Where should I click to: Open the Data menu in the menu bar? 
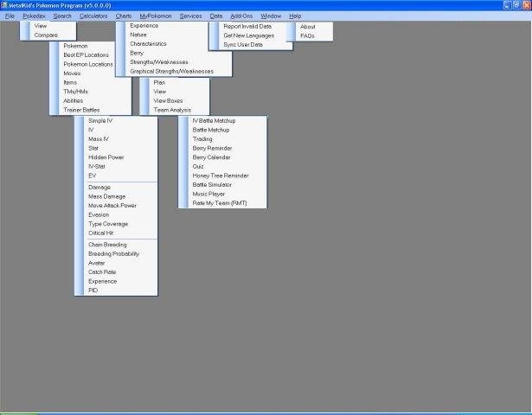215,16
